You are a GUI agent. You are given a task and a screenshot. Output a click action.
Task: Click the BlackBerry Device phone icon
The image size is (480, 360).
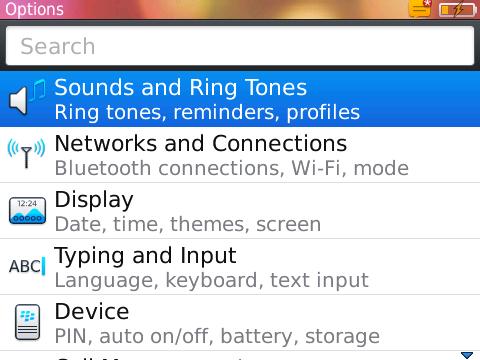[27, 322]
